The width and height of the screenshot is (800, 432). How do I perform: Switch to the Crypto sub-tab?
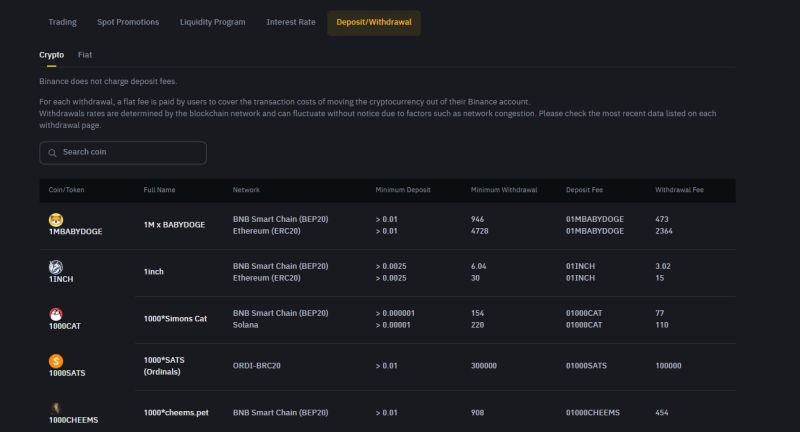pyautogui.click(x=52, y=55)
